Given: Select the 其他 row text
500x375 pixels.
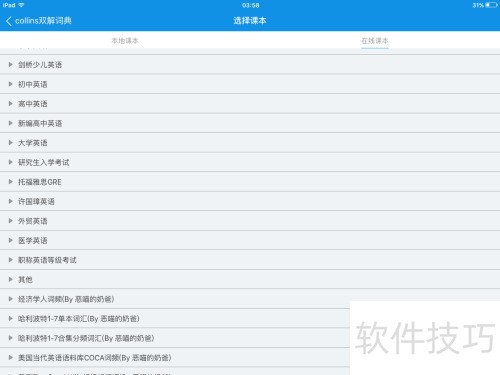Looking at the screenshot, I should 25,279.
